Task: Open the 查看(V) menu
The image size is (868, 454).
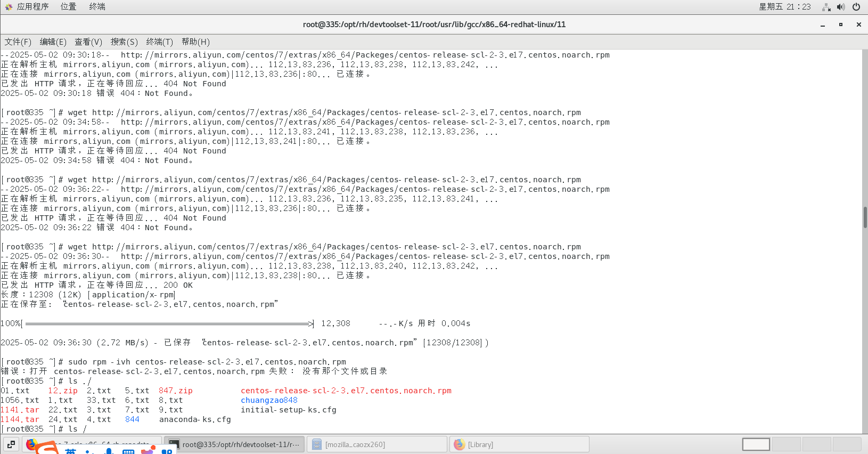Action: pos(88,42)
